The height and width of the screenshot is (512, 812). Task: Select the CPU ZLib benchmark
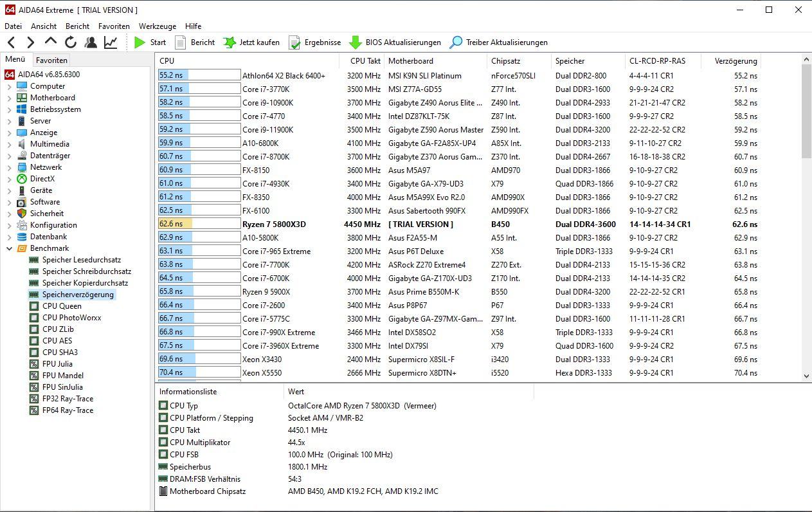[58, 329]
